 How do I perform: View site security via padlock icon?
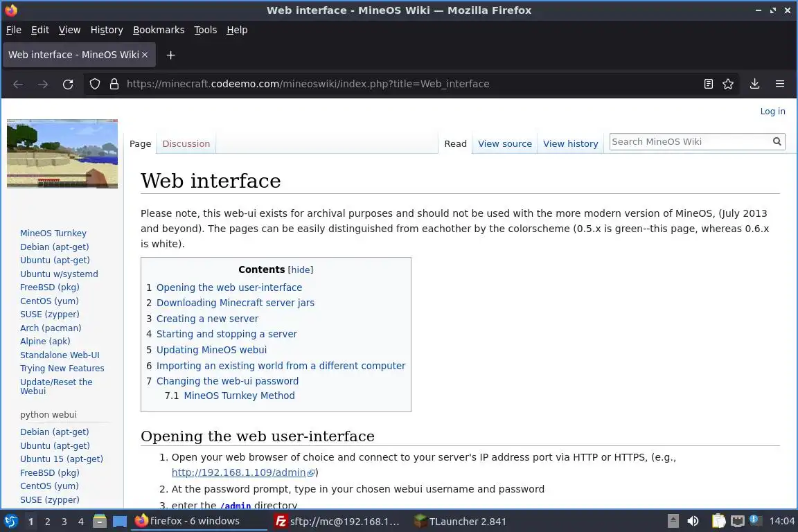(114, 84)
